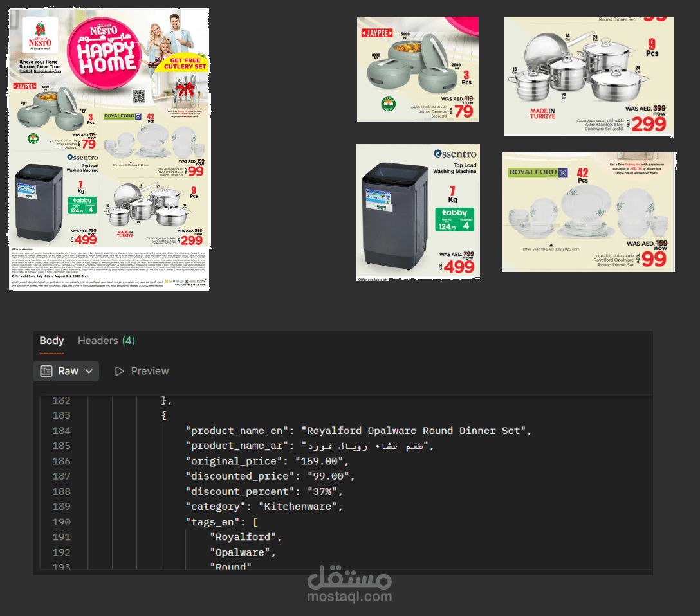Click the "category" key

(215, 507)
